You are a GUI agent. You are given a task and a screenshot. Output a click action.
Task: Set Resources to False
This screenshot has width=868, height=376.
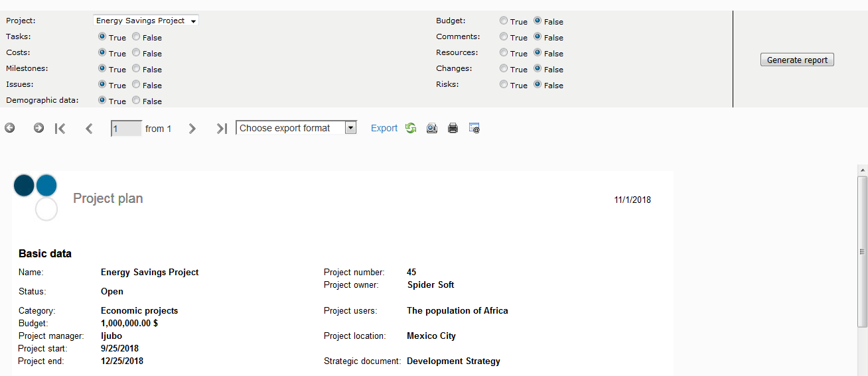538,53
